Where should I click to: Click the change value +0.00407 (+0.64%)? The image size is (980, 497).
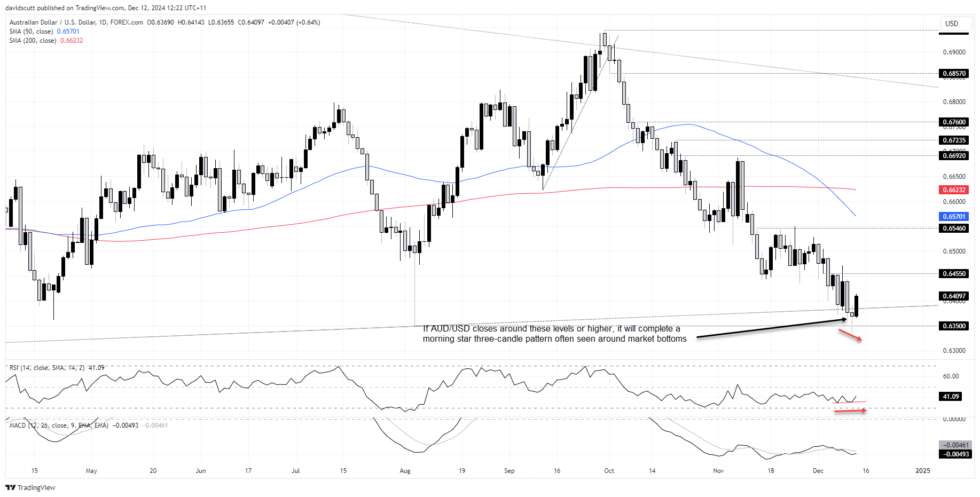(294, 22)
